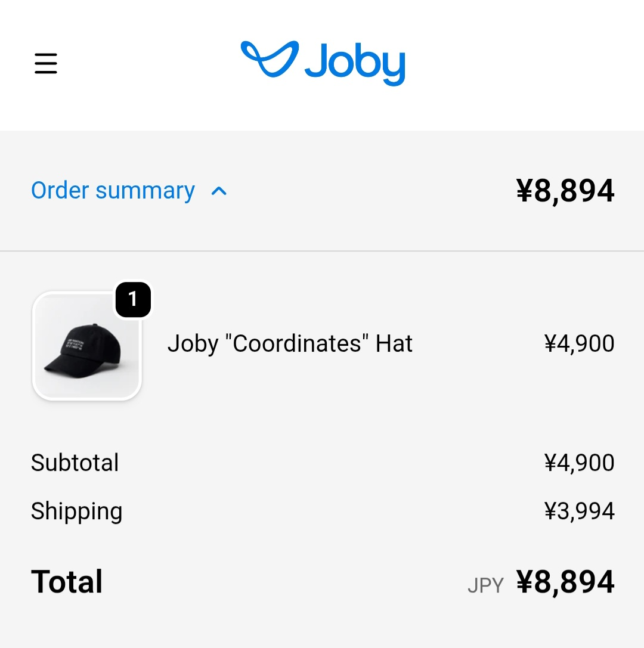
Task: Click the ¥3,994 shipping cost
Action: [579, 511]
